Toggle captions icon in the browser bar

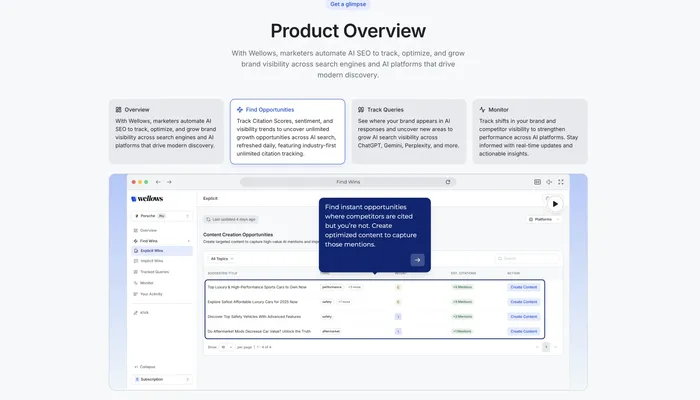coord(537,182)
